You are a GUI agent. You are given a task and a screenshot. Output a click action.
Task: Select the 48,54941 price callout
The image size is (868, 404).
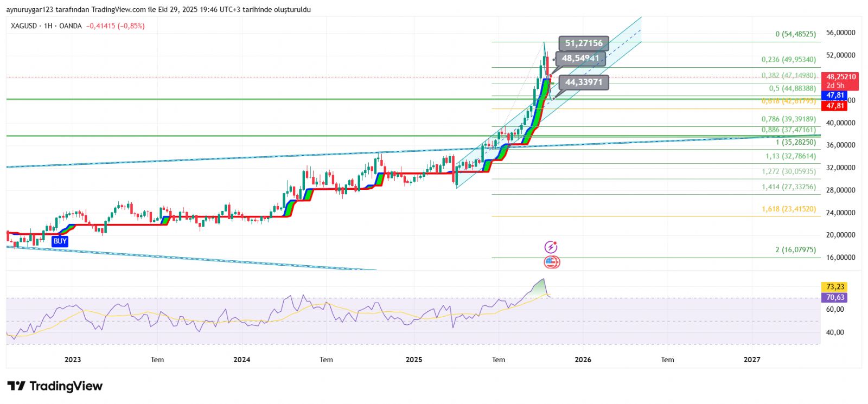point(580,59)
